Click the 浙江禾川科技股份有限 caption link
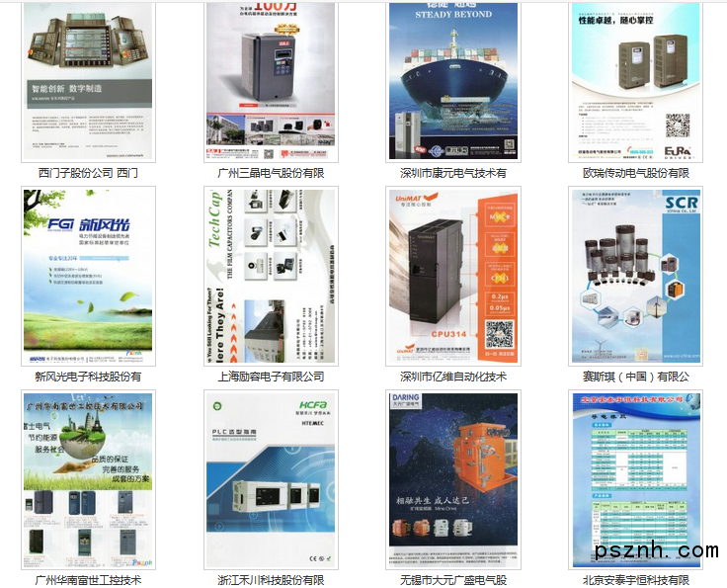 (x=271, y=580)
